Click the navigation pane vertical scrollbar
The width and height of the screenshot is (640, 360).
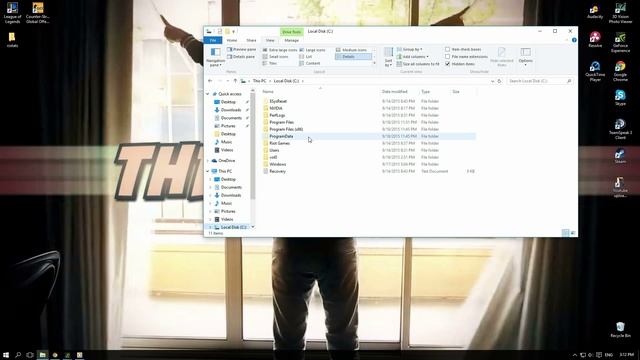pyautogui.click(x=253, y=147)
